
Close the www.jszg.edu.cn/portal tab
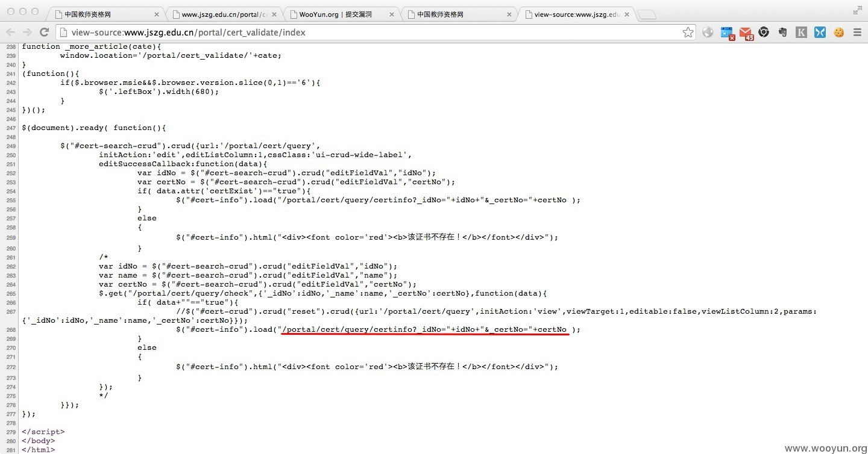(274, 14)
